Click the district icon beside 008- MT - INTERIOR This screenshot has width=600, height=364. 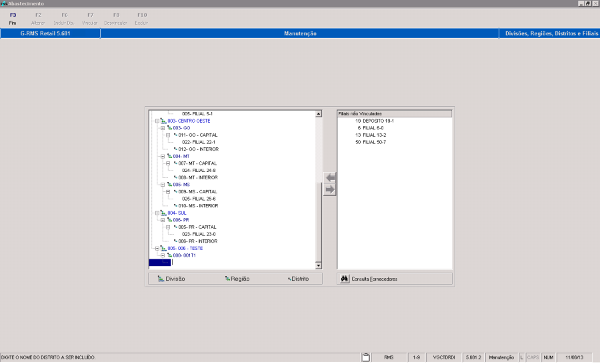point(175,177)
